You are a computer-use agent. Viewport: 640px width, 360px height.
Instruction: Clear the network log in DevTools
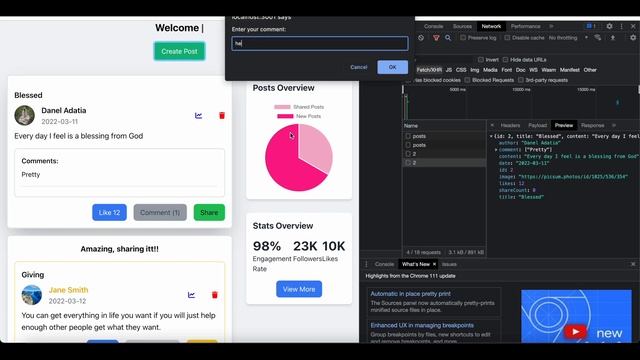pos(421,38)
